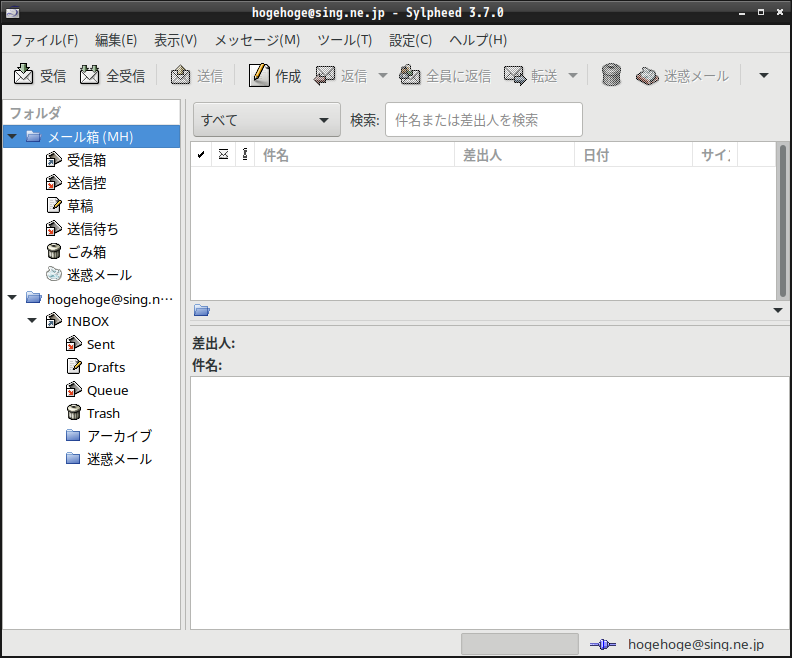Click the online/offline plug icon in status bar
The width and height of the screenshot is (792, 658).
603,644
